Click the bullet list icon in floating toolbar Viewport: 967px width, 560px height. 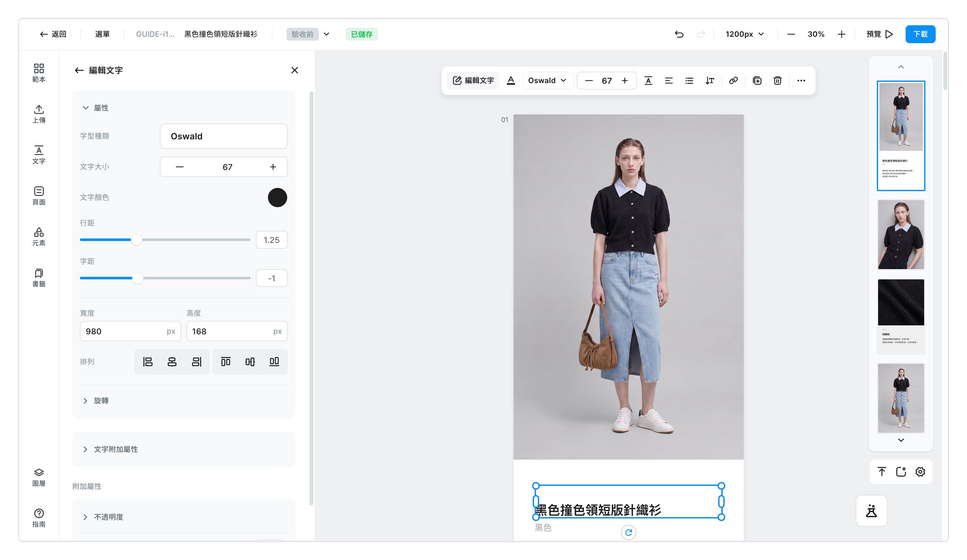[x=689, y=81]
